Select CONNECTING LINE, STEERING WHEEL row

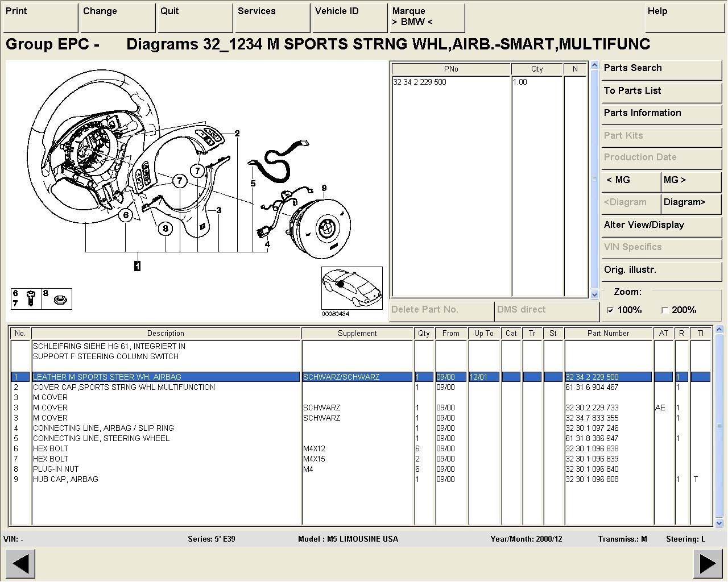point(361,438)
